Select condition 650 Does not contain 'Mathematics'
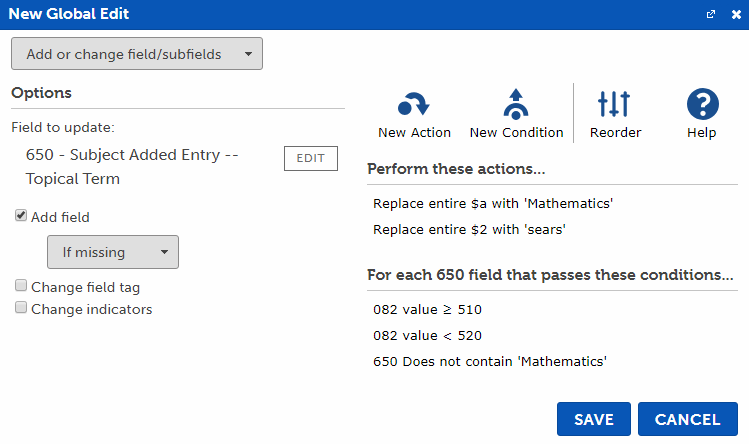Viewport: 749px width, 444px height. click(x=490, y=361)
